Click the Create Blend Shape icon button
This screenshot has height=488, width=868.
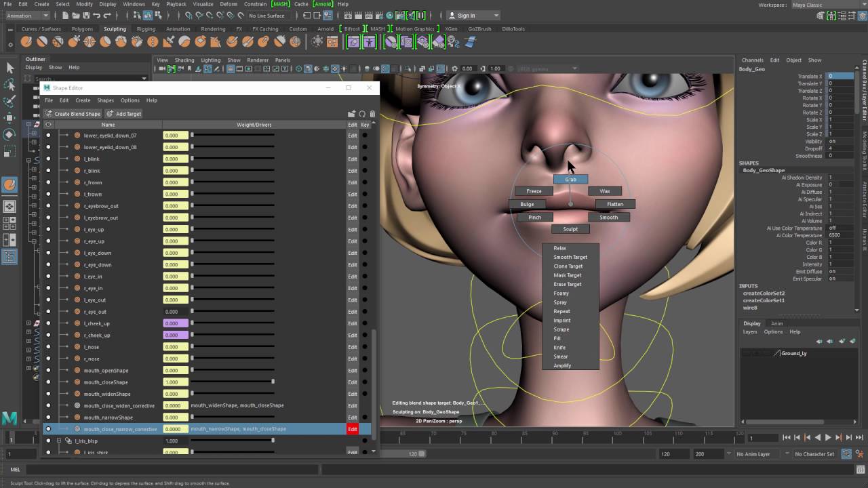73,114
